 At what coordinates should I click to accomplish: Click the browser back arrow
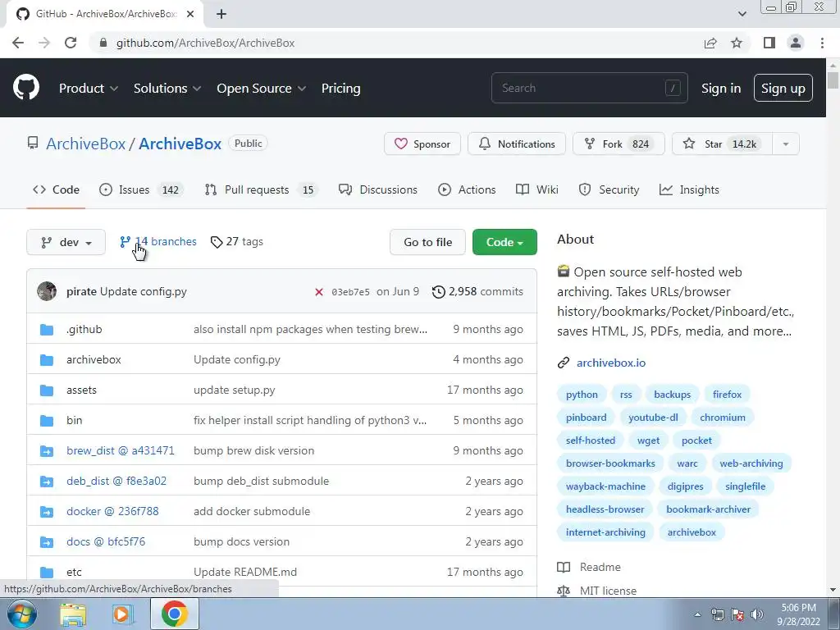point(18,43)
